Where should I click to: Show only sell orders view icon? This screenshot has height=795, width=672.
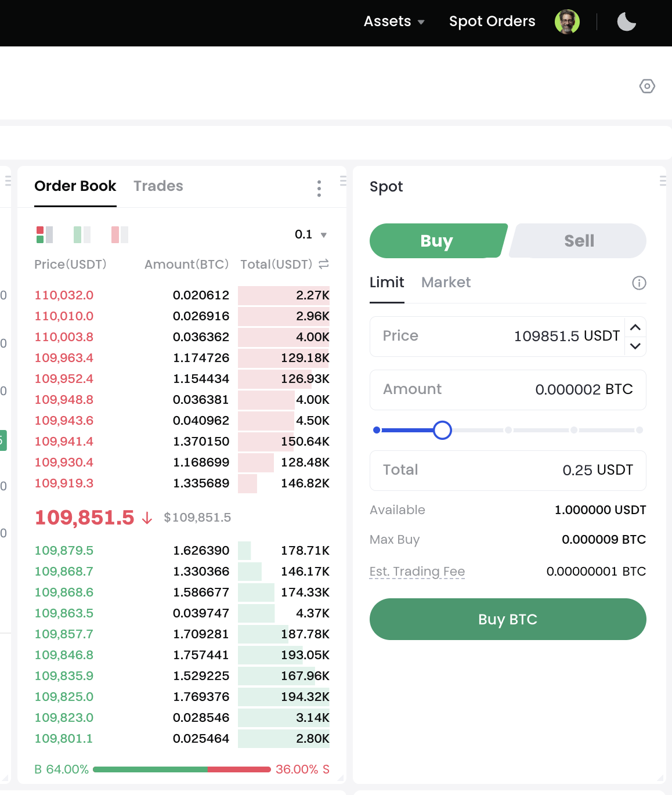click(120, 234)
